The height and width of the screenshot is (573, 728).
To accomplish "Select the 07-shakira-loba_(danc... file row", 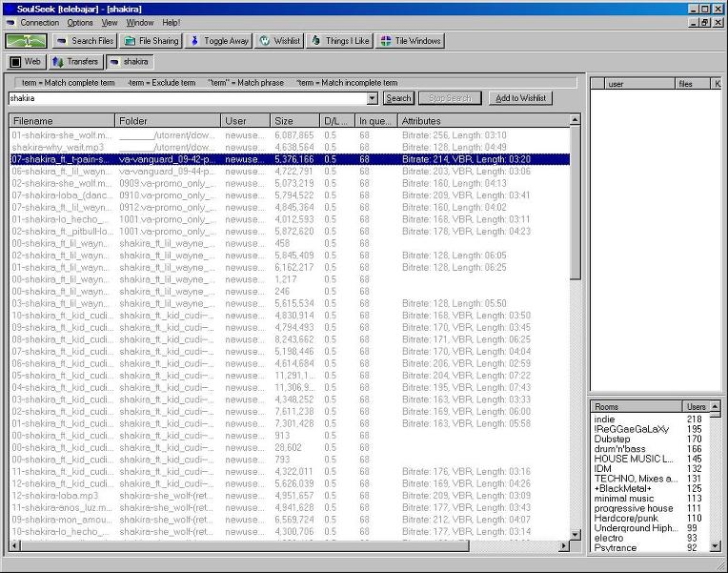I will [x=290, y=195].
